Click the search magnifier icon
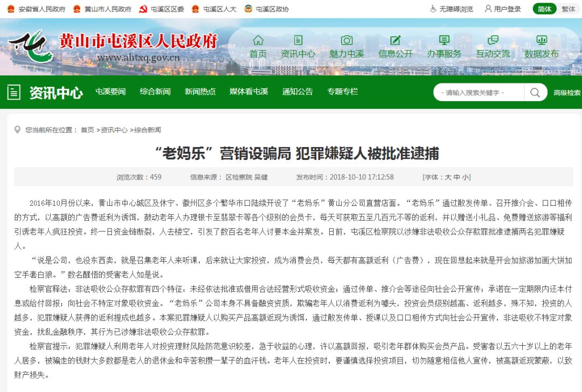Image resolution: width=582 pixels, height=392 pixels. 535,92
